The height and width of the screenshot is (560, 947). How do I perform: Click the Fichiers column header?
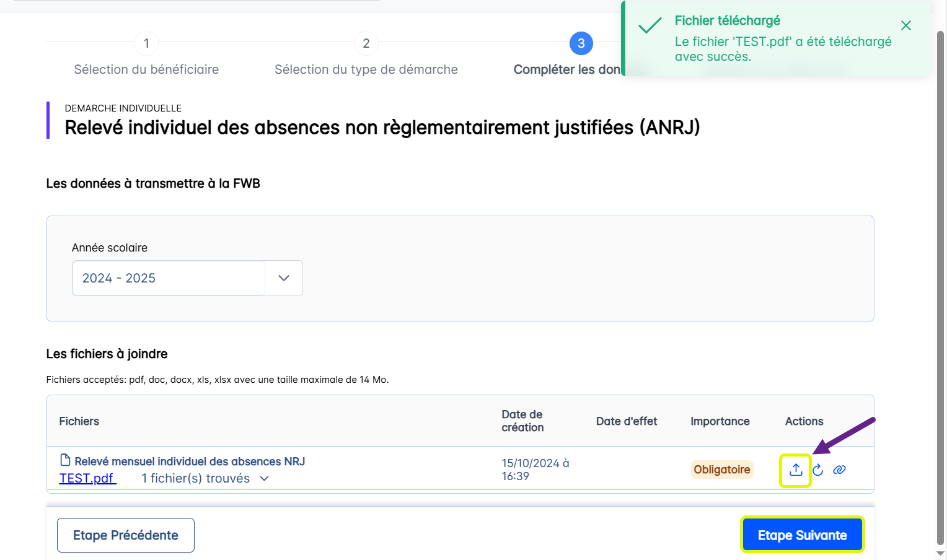tap(79, 421)
